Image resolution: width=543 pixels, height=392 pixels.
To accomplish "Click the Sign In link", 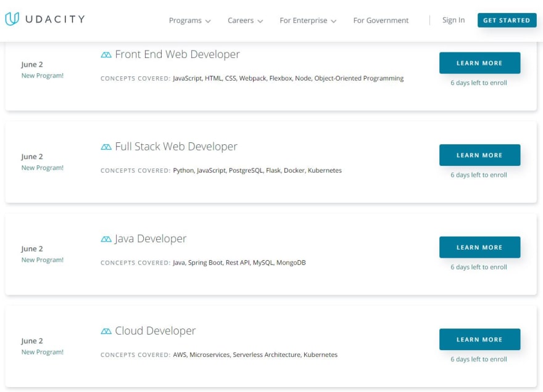I will [x=454, y=20].
